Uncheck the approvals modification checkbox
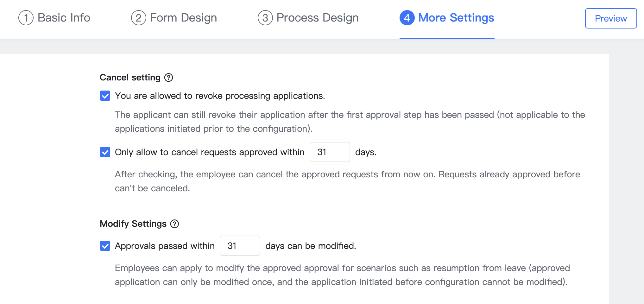Screen dimensions: 644x304 pos(105,246)
